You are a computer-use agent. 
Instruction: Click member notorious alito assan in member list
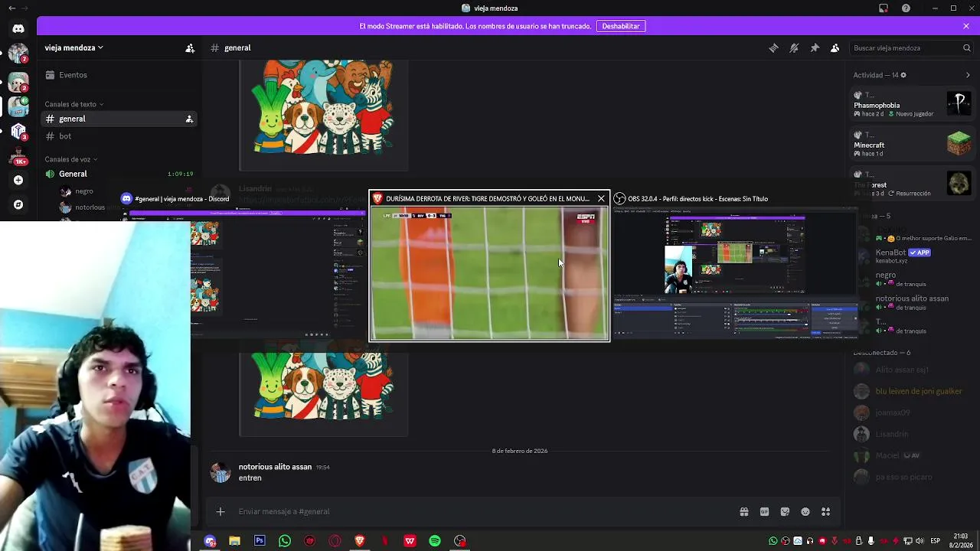click(x=913, y=302)
